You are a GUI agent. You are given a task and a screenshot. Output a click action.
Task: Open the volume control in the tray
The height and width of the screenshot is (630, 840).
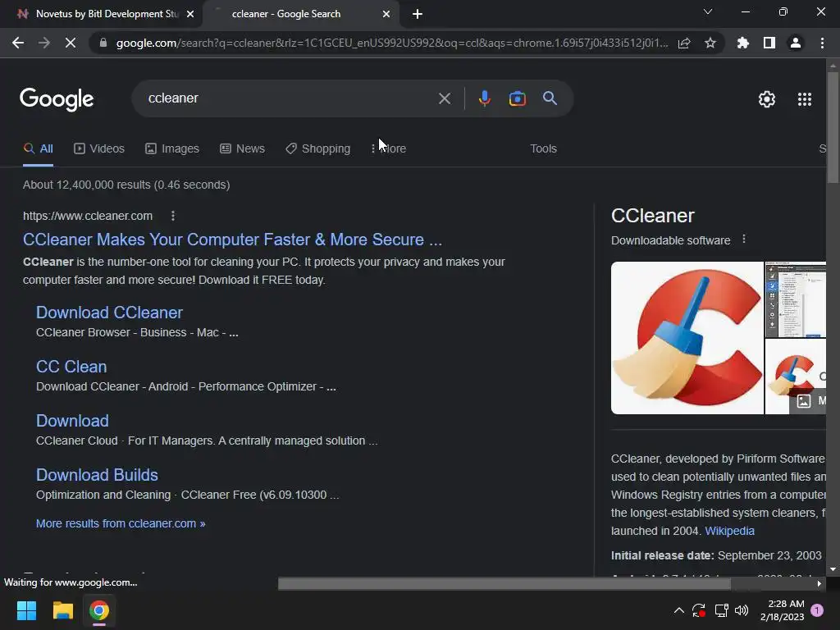[x=742, y=610]
